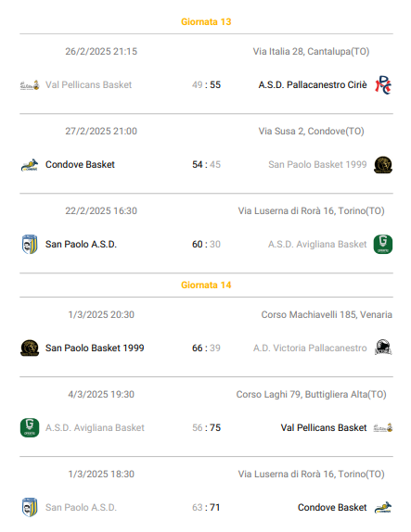Select the 66 : 39 match result
Screen dimensions: 411x532
coord(206,348)
